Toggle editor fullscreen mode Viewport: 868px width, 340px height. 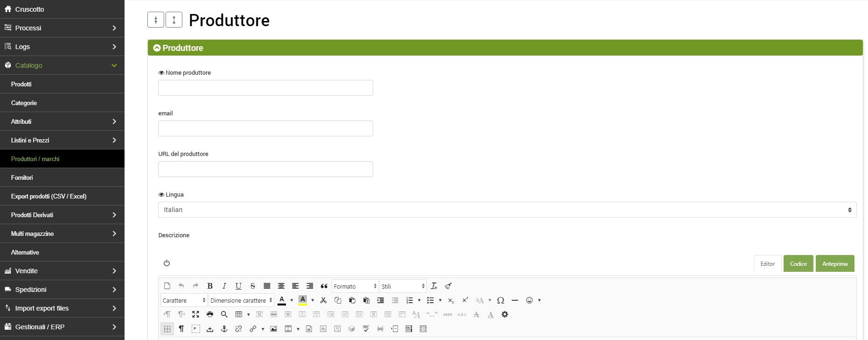click(x=195, y=314)
